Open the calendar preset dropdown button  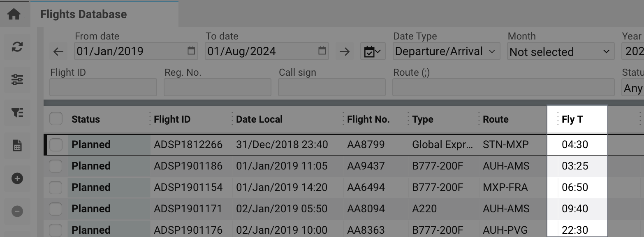tap(373, 52)
